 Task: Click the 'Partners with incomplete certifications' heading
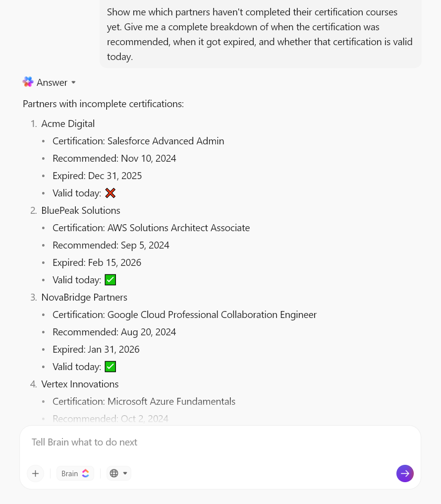pos(103,104)
